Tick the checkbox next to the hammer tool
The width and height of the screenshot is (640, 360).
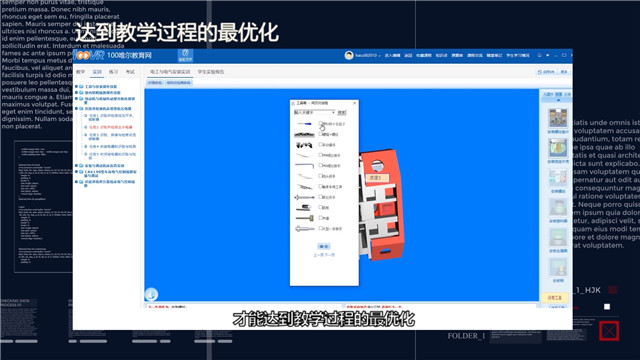tap(320, 218)
